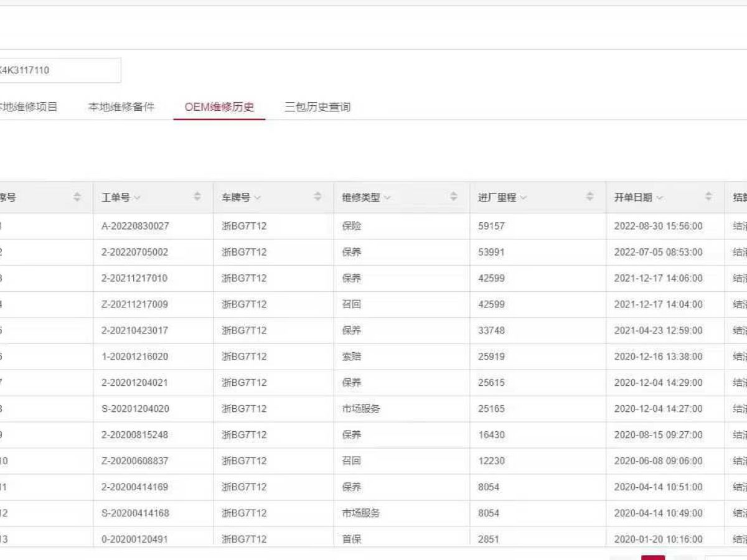The image size is (747, 560).
Task: Sort by the 开单日期 column sort arrows
Action: [708, 197]
